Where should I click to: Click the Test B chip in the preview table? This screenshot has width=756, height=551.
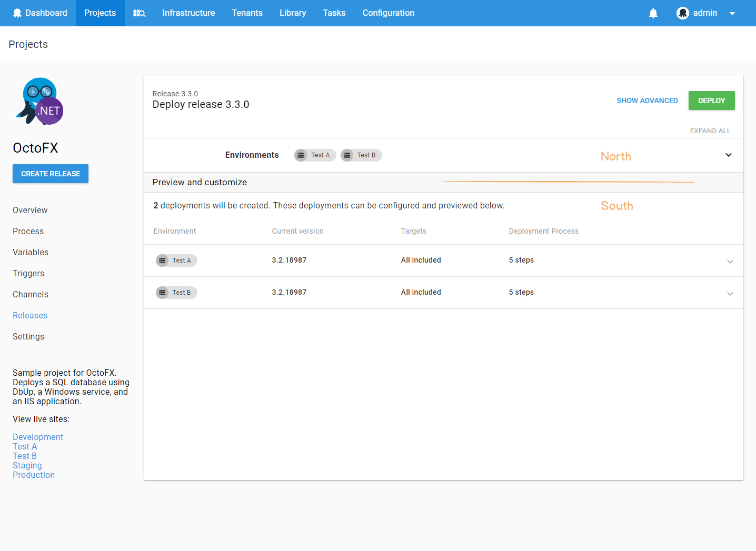click(176, 292)
